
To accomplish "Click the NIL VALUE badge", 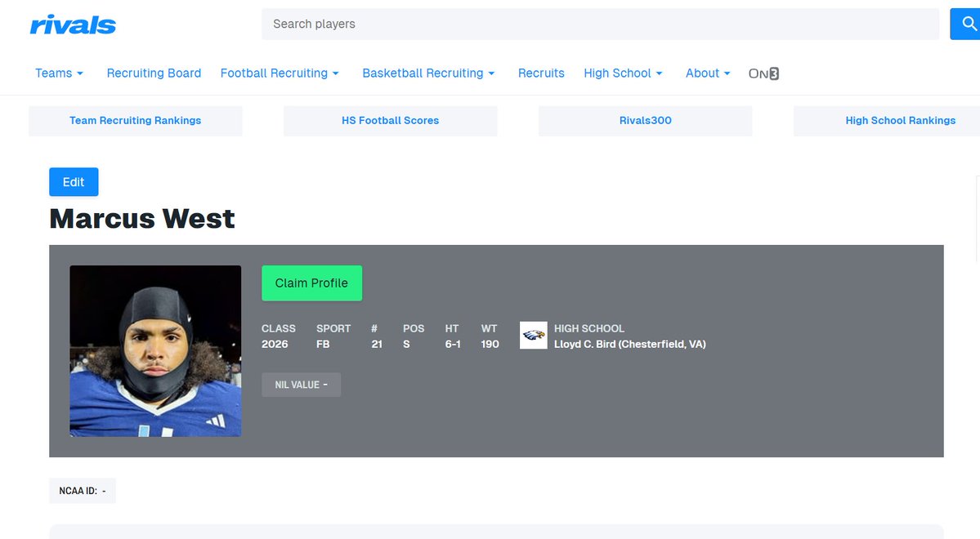I will 302,385.
